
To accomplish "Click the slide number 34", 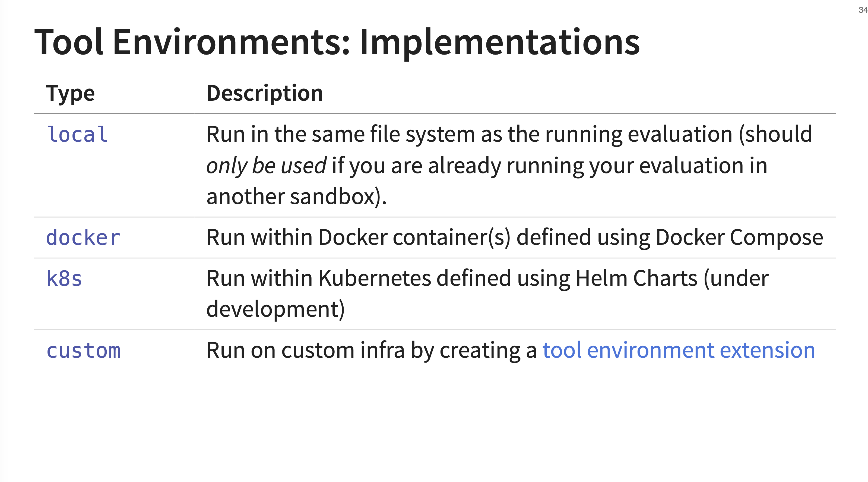I will [x=863, y=10].
